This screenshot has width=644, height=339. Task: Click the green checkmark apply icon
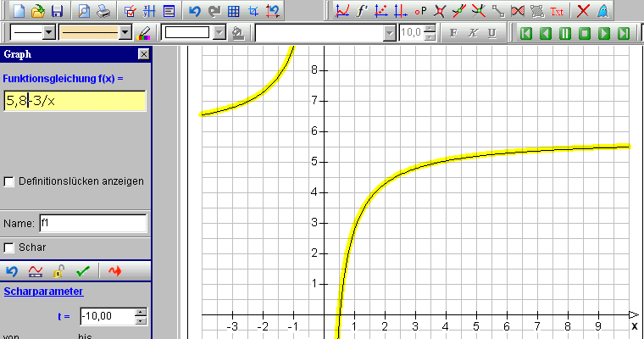tap(82, 271)
